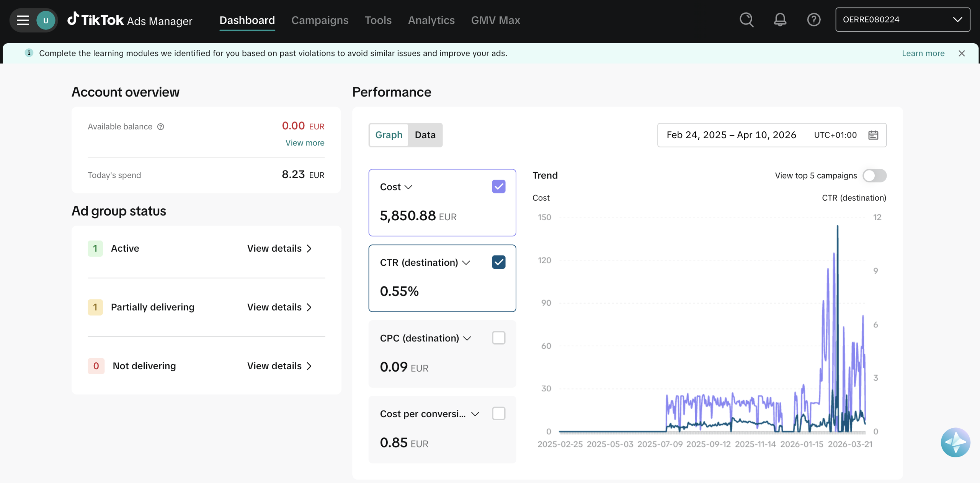Open the Campaigns menu
This screenshot has width=980, height=483.
point(320,20)
